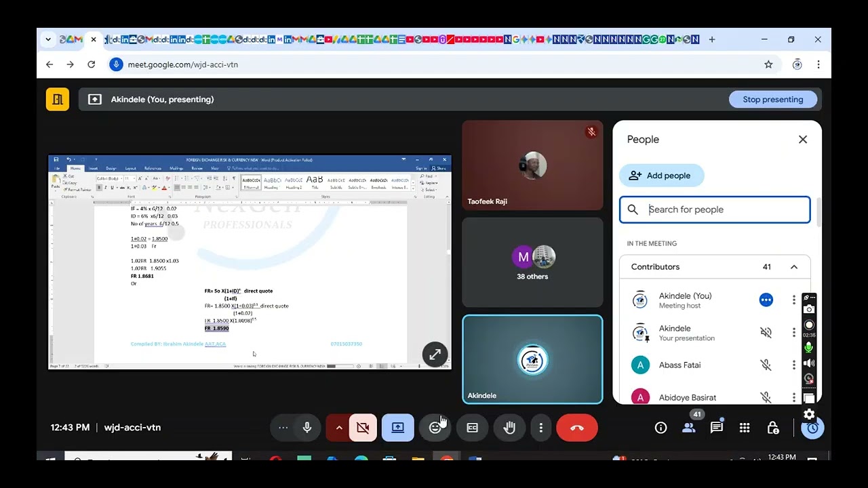Close the active browser tab
The height and width of the screenshot is (488, 868).
click(x=94, y=39)
